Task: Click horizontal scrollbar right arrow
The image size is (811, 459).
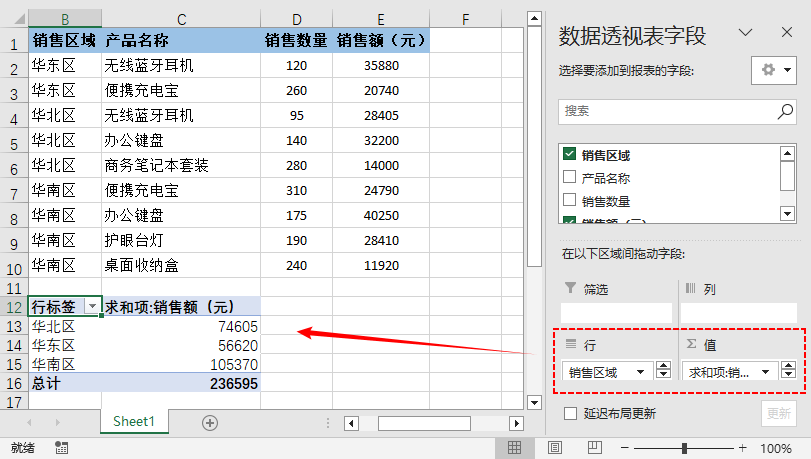Action: tap(516, 423)
